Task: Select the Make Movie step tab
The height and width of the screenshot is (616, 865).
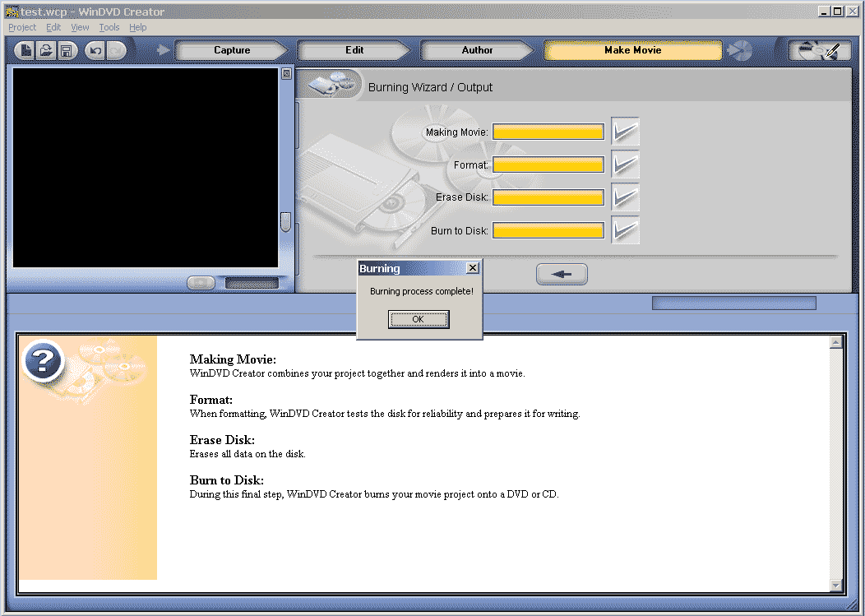Action: click(633, 50)
